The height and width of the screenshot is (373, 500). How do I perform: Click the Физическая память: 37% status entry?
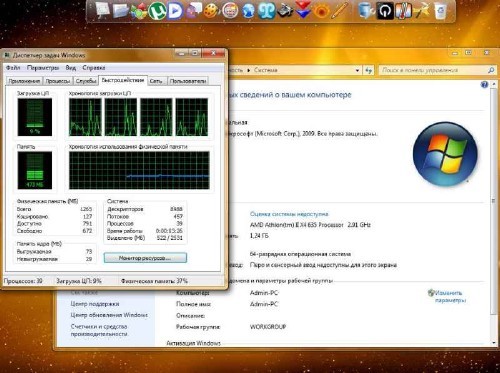(154, 281)
